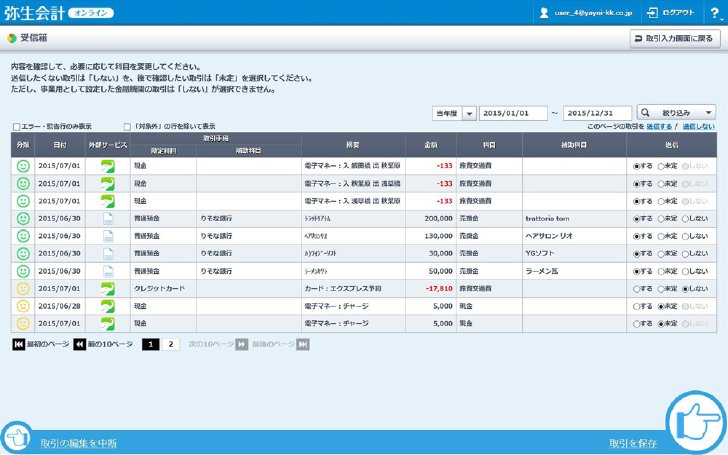Click the 最初のページ skip-to-first icon
The width and height of the screenshot is (728, 455).
click(x=19, y=344)
